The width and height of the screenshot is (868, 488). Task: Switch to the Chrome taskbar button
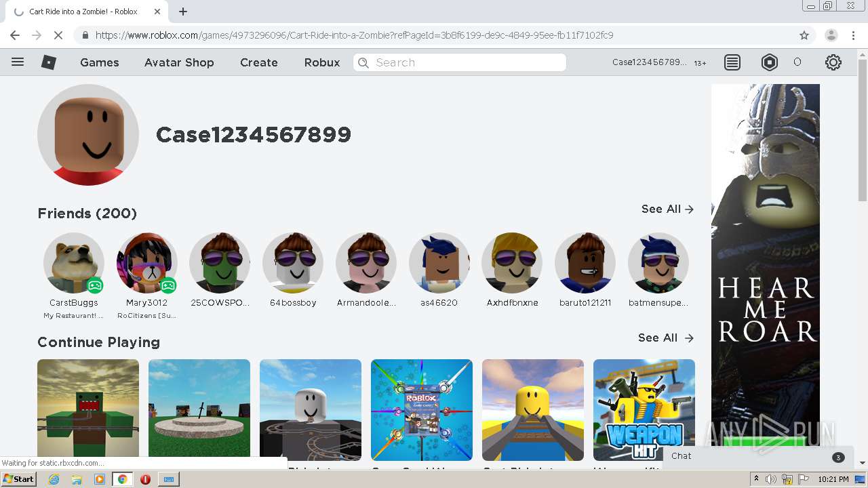(123, 479)
